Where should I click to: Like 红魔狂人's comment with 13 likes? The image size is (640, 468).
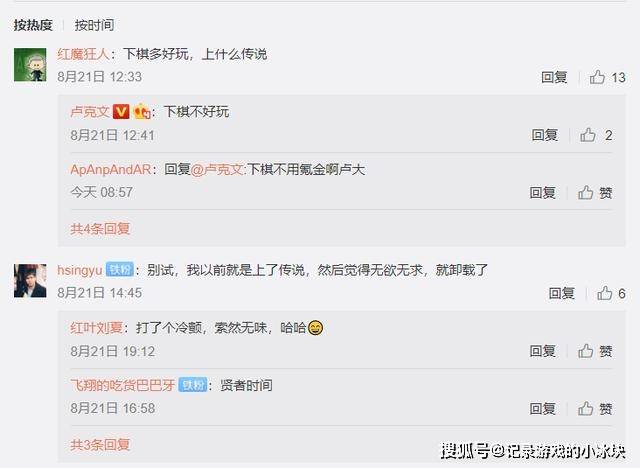pos(607,77)
